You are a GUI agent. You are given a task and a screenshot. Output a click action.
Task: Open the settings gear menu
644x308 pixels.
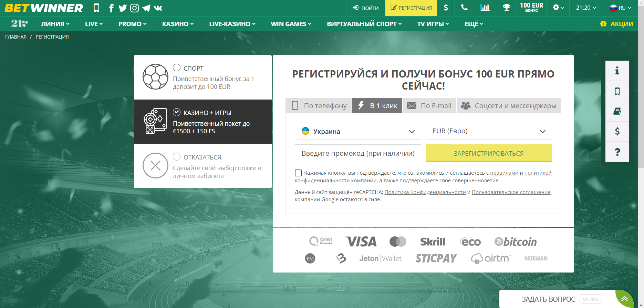(x=558, y=8)
